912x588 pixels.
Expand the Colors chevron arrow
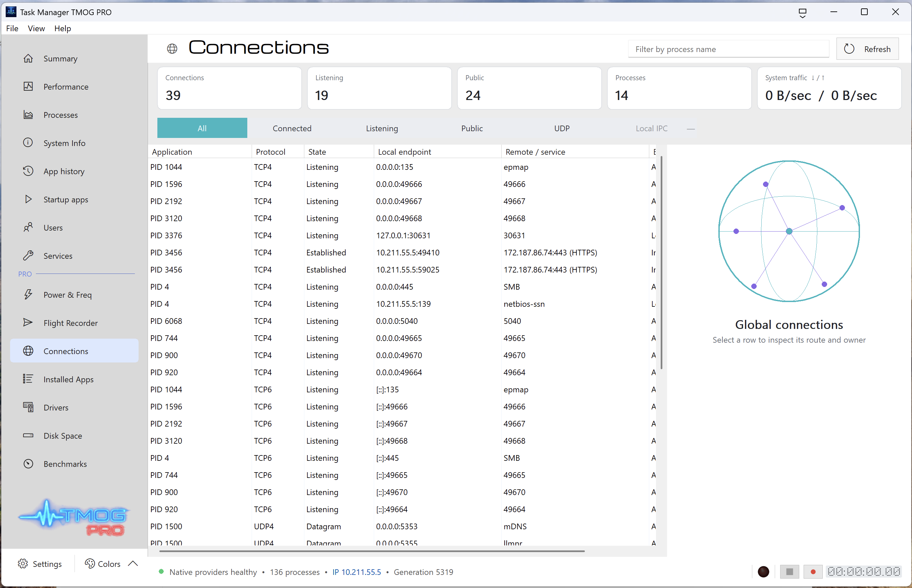point(133,563)
